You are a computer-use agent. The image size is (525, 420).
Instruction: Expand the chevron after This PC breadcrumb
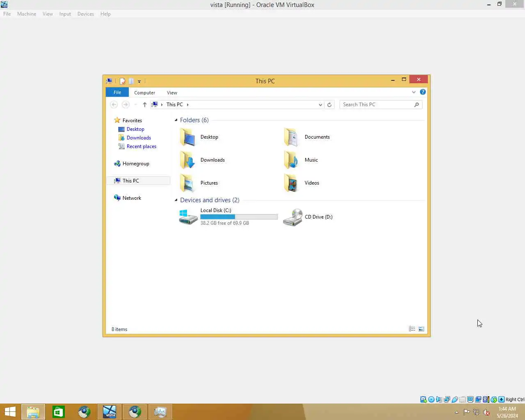188,105
